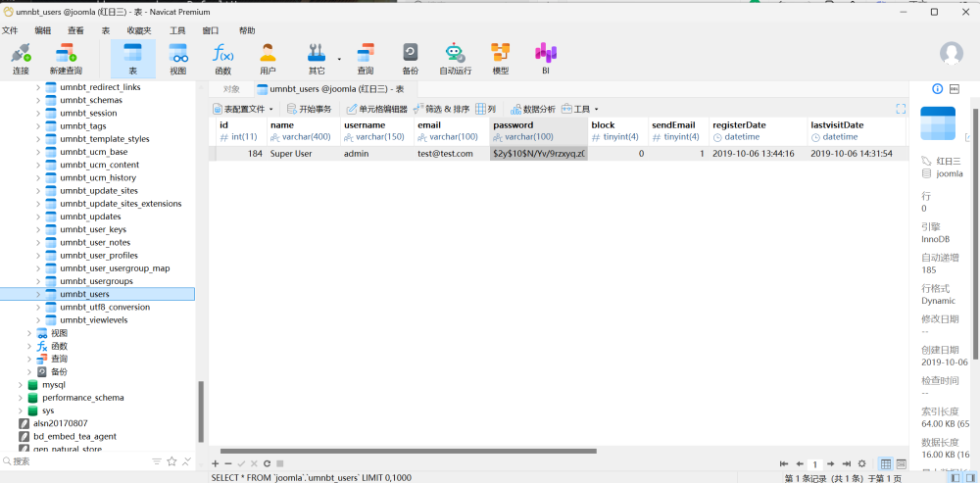This screenshot has width=980, height=483.
Task: Click the 新建查询 (New Query) toolbar icon
Action: pos(66,58)
